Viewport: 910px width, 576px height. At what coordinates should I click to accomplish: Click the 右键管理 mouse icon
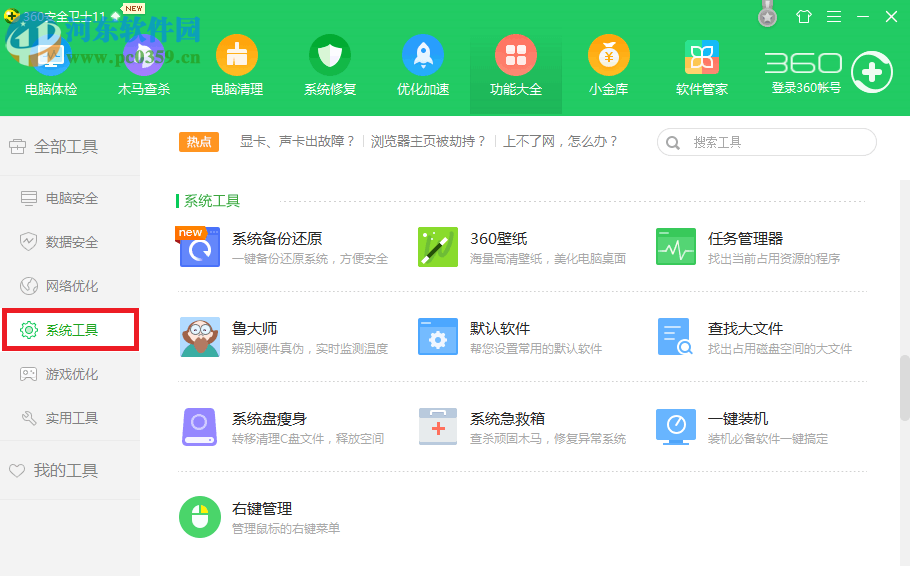pos(199,517)
